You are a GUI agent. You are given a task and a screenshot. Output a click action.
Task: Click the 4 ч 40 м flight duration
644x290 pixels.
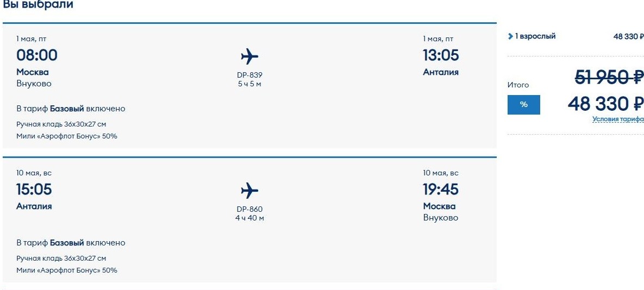click(250, 218)
